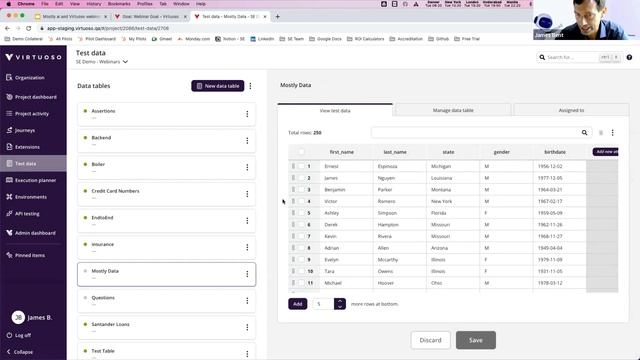This screenshot has width=640, height=360.
Task: Toggle select-all checkbox in table header
Action: point(301,152)
